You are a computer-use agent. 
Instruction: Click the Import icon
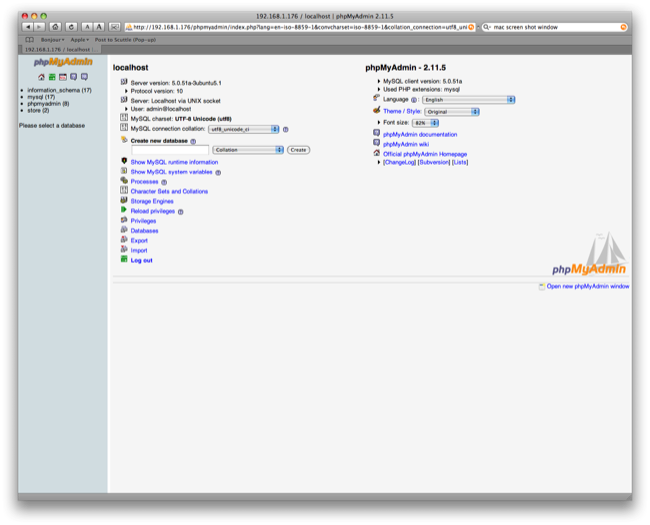point(124,249)
